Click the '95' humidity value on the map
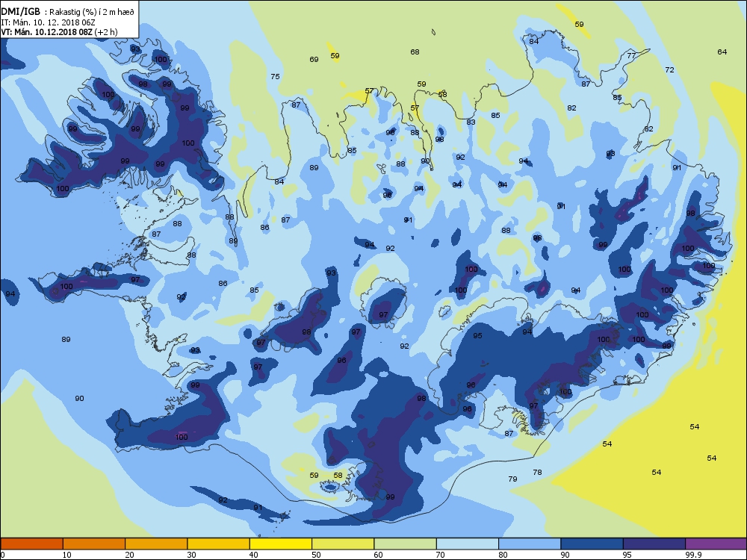This screenshot has width=747, height=560. tap(478, 336)
